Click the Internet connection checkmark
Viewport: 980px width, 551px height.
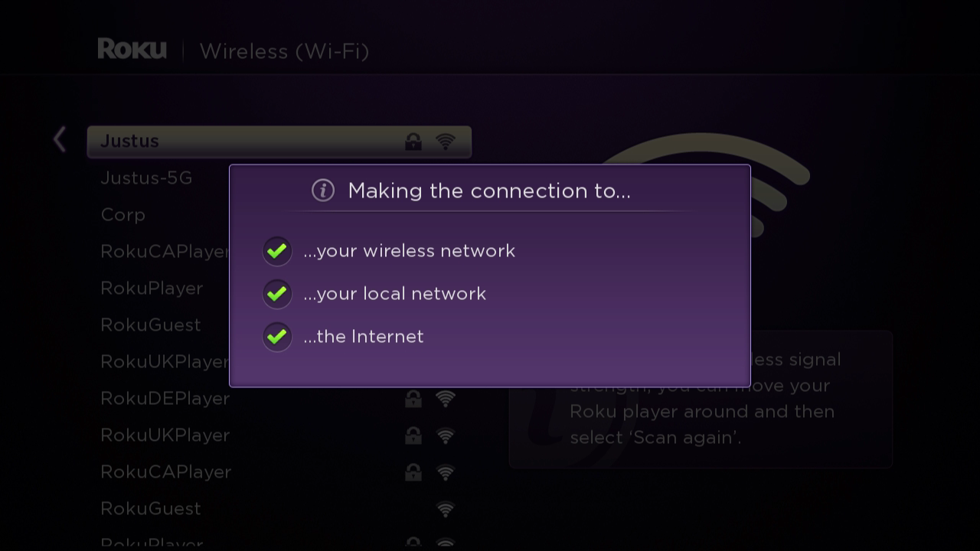pos(276,337)
